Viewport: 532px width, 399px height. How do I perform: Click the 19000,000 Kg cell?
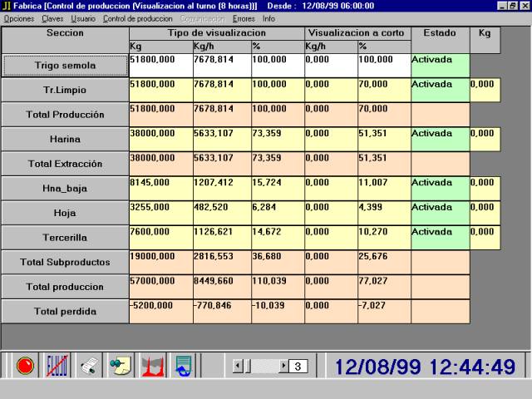pyautogui.click(x=161, y=263)
